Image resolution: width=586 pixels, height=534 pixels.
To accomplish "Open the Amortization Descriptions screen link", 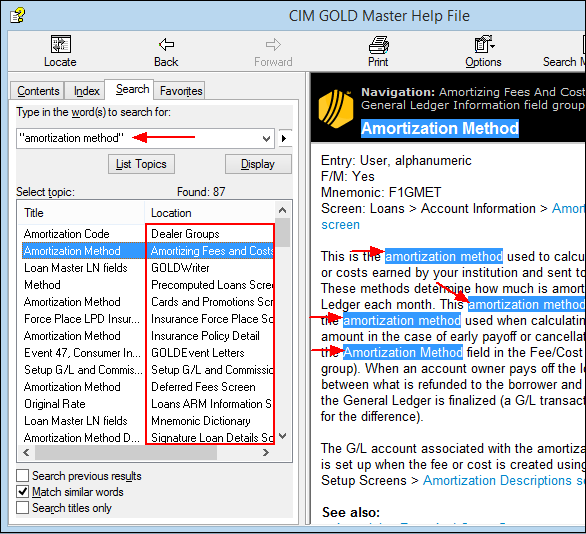I will coord(504,481).
